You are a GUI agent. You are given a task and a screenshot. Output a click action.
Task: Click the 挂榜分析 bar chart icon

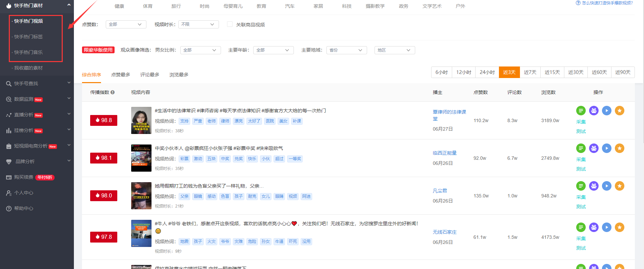(9, 131)
